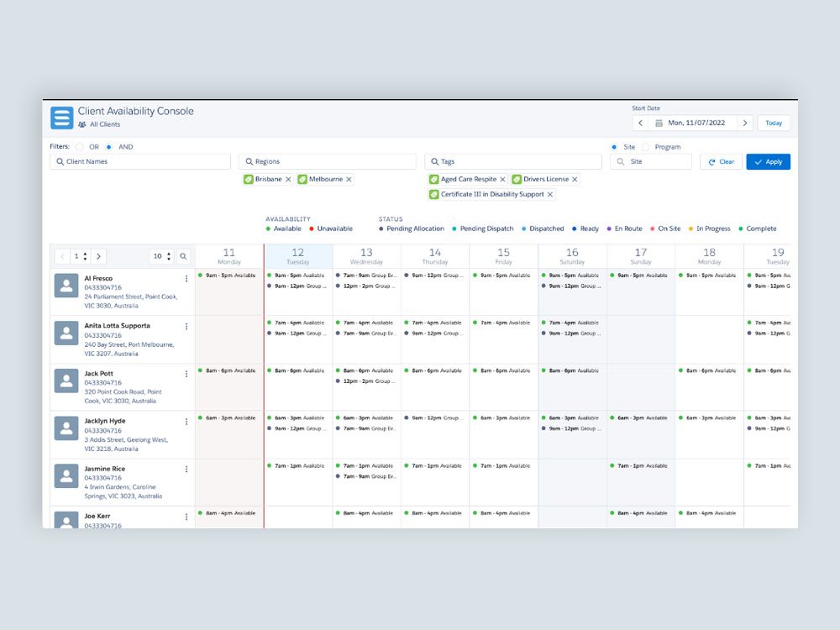Select the Tuesday 12 column header

pos(298,256)
